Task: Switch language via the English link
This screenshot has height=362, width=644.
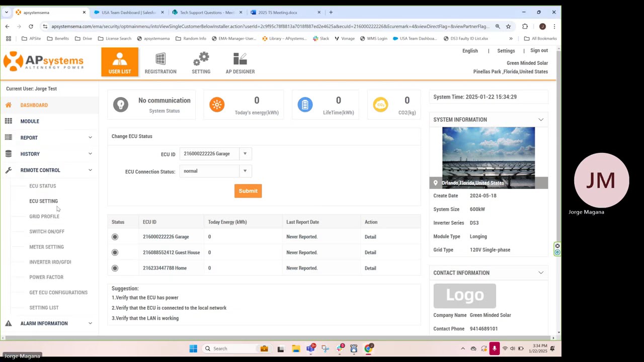Action: (470, 51)
